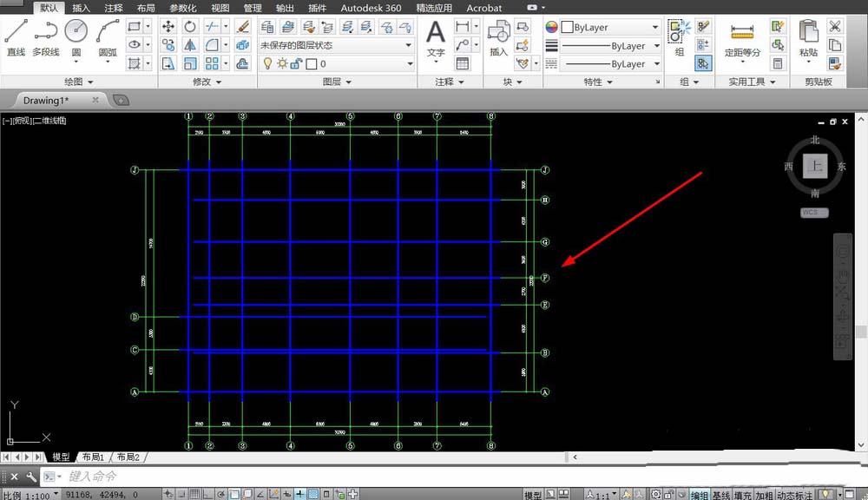Switch to the Autodesk 360 tab

(371, 8)
